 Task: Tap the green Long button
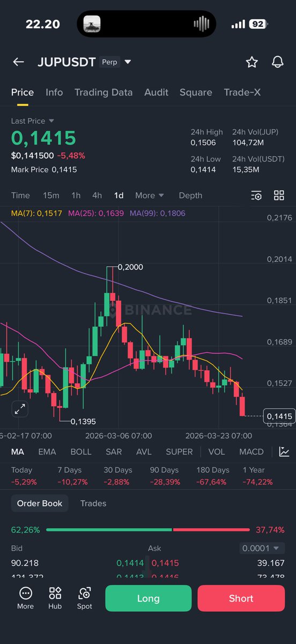(x=148, y=598)
